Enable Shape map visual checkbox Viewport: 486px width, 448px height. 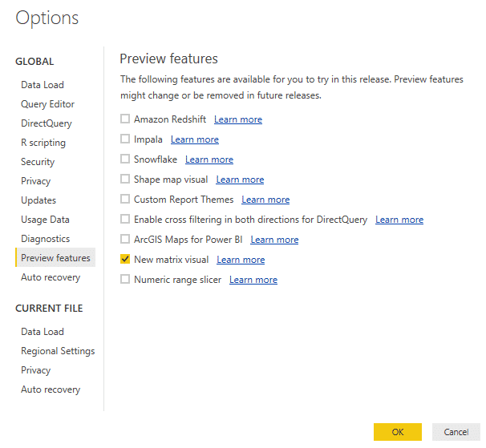(124, 180)
